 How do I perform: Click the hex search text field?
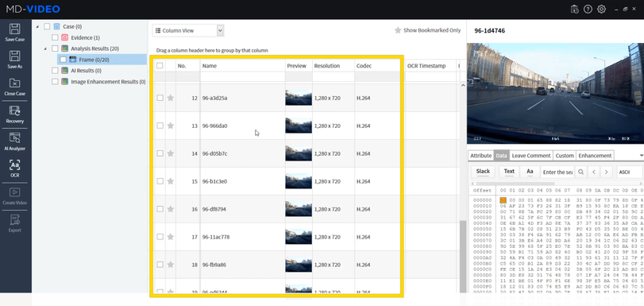(x=557, y=172)
